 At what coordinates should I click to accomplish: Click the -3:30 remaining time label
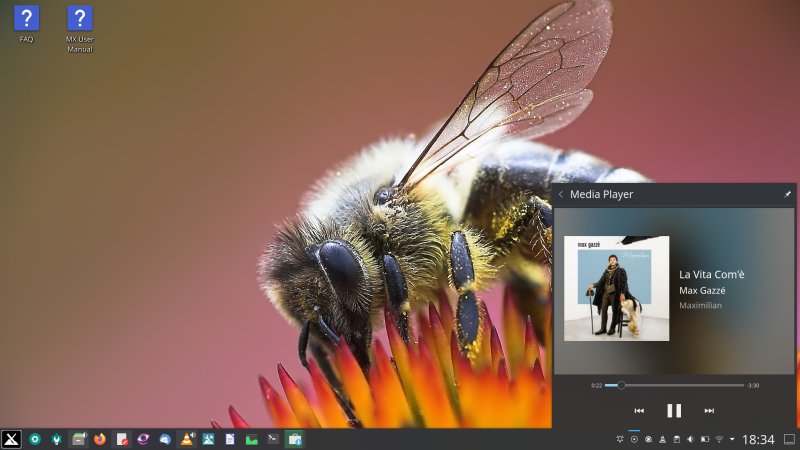(x=753, y=385)
